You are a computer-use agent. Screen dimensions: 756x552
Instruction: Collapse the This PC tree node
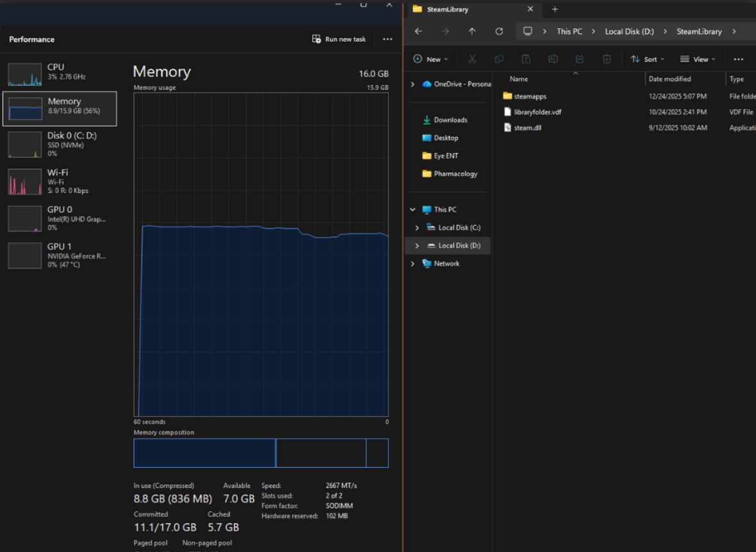[413, 210]
